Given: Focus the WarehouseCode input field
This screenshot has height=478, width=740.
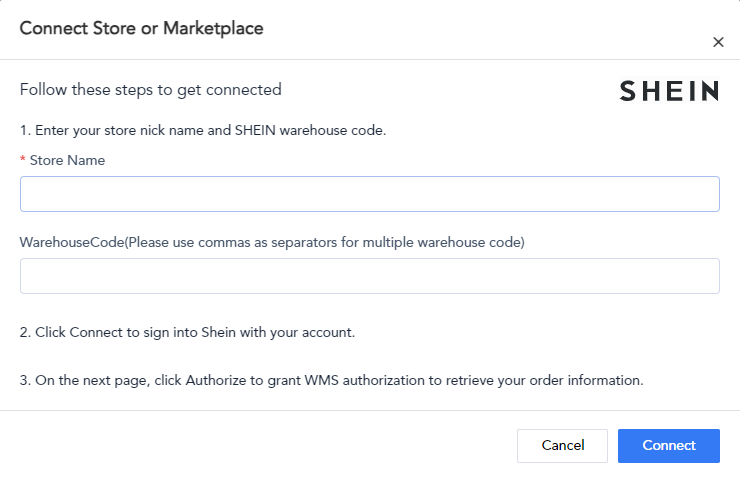Looking at the screenshot, I should point(370,276).
